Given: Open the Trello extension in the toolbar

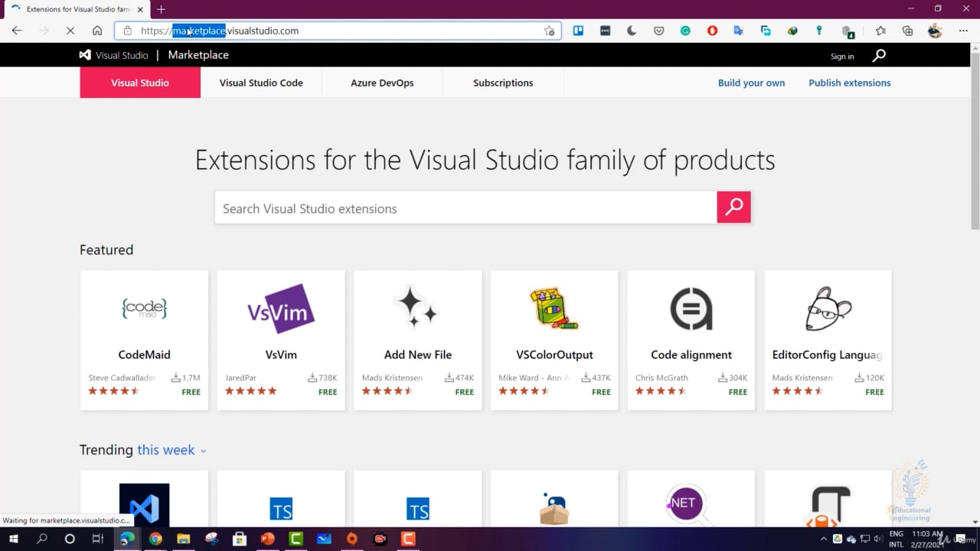Looking at the screenshot, I should 579,31.
